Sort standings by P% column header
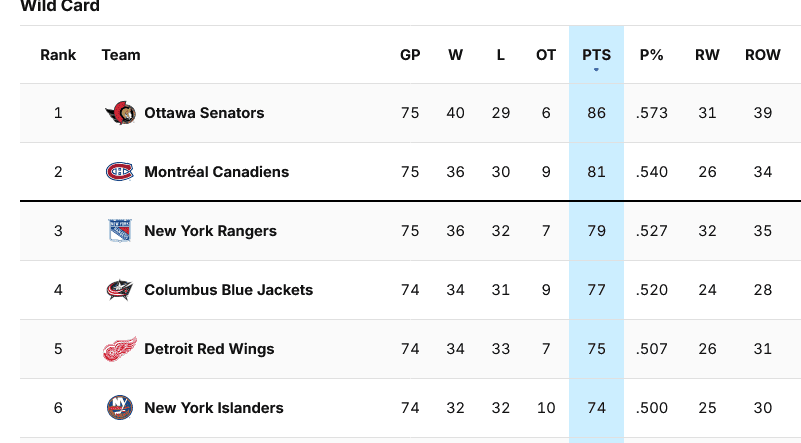The width and height of the screenshot is (801, 443). (651, 55)
